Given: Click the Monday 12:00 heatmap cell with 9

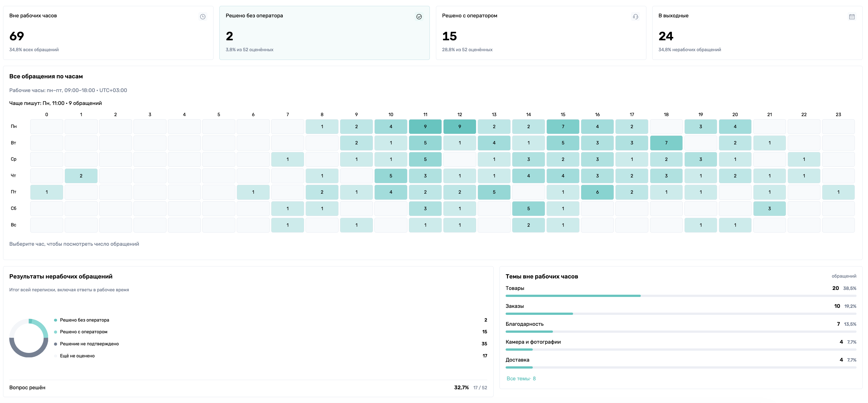Looking at the screenshot, I should [460, 126].
